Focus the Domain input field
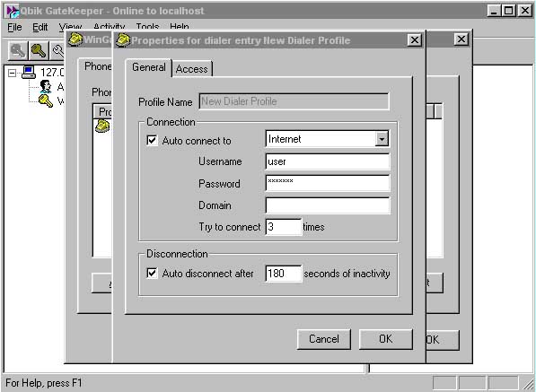 tap(328, 205)
